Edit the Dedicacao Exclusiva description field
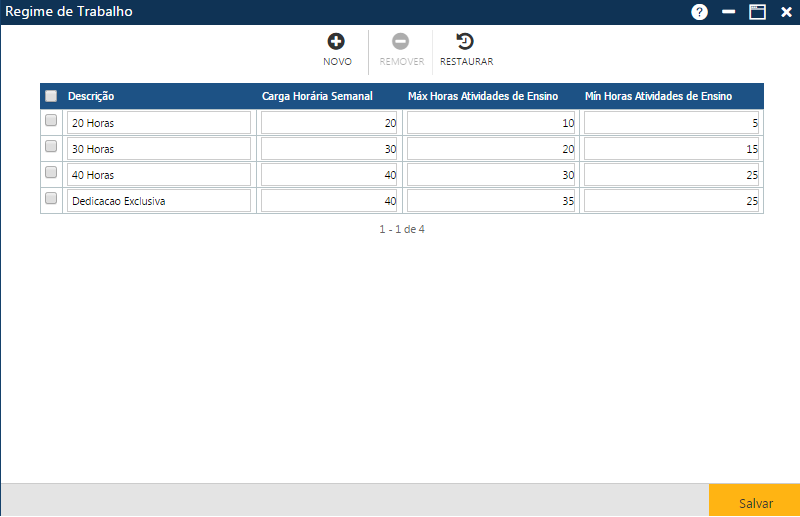 coord(158,201)
